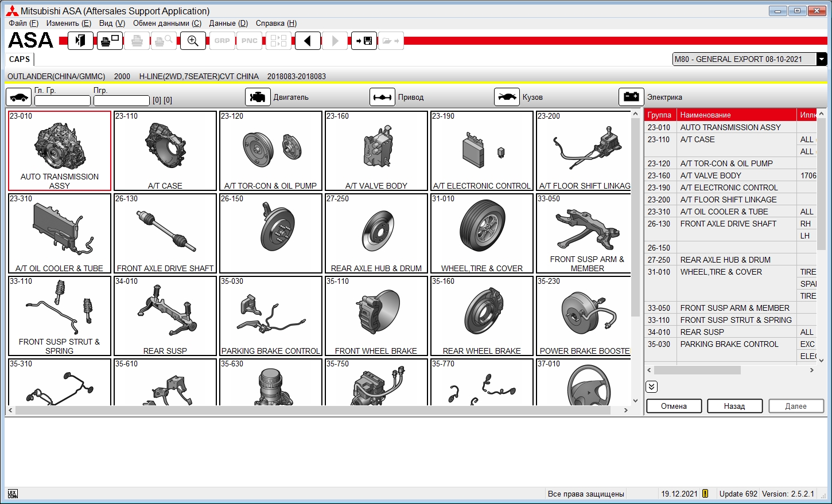Image resolution: width=832 pixels, height=504 pixels.
Task: Select the 23-010 AUTO TRANSMISSION ASSY thumbnail
Action: [x=60, y=151]
